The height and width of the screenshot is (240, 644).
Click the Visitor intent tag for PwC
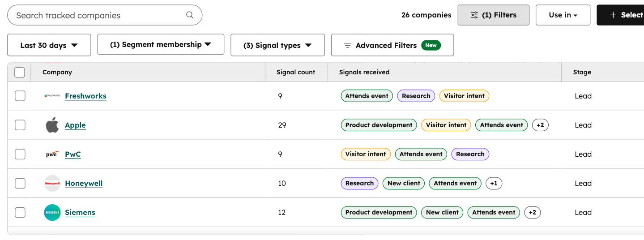(365, 154)
